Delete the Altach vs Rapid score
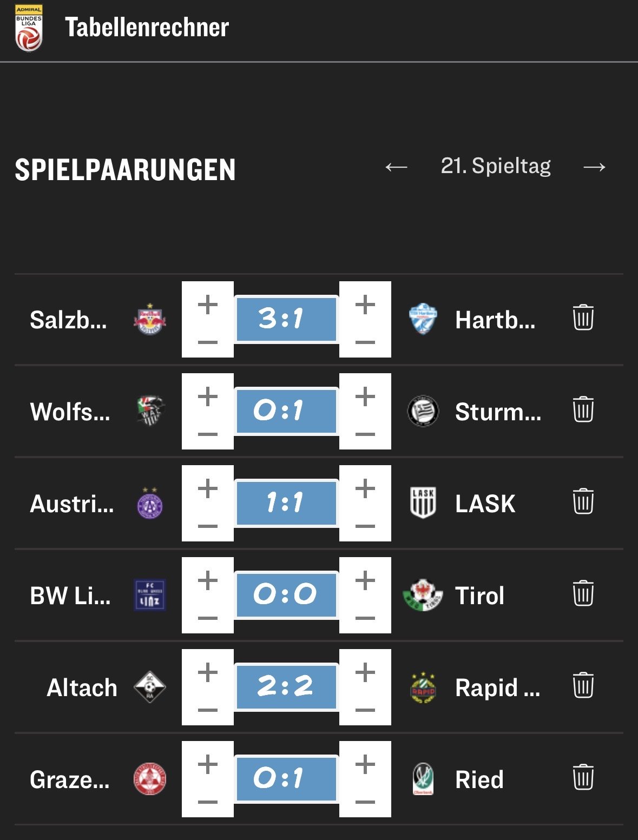Image resolution: width=638 pixels, height=840 pixels. pyautogui.click(x=583, y=685)
